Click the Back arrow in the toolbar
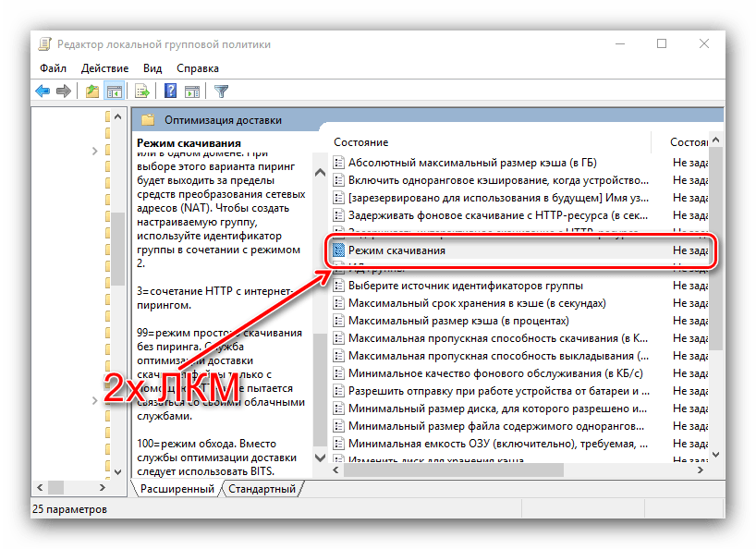The image size is (756, 549). (43, 91)
